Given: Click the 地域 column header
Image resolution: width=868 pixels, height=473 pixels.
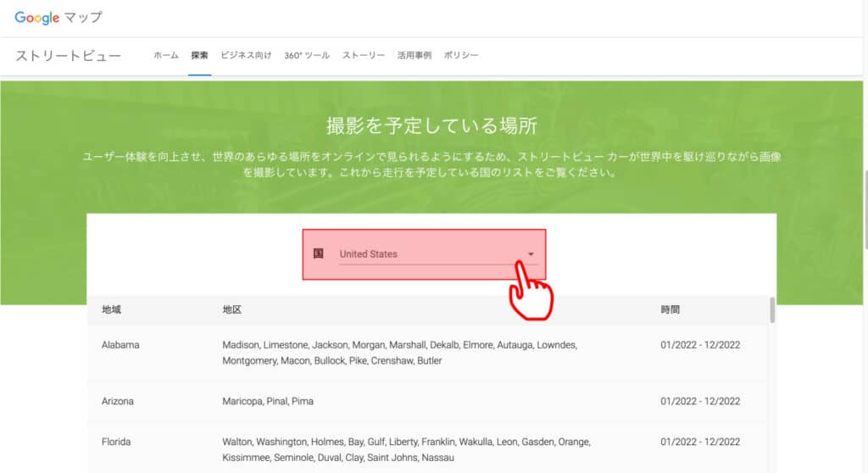Looking at the screenshot, I should pyautogui.click(x=111, y=309).
